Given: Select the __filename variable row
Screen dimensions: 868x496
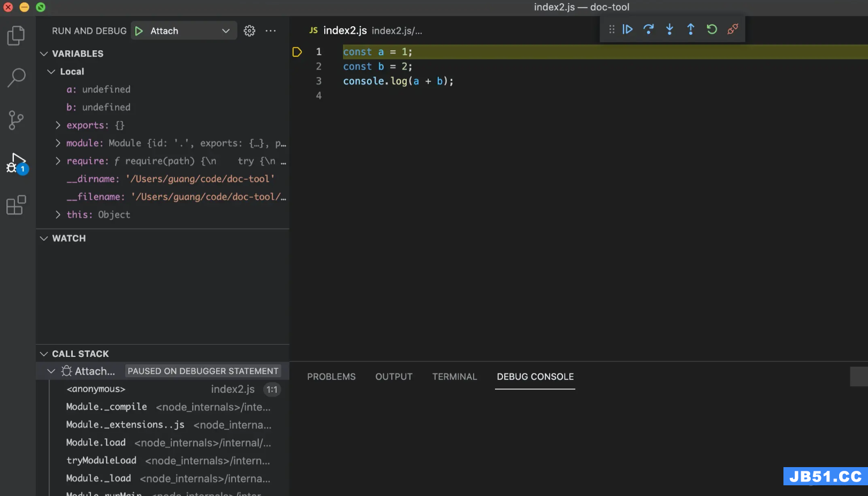Looking at the screenshot, I should click(x=163, y=197).
